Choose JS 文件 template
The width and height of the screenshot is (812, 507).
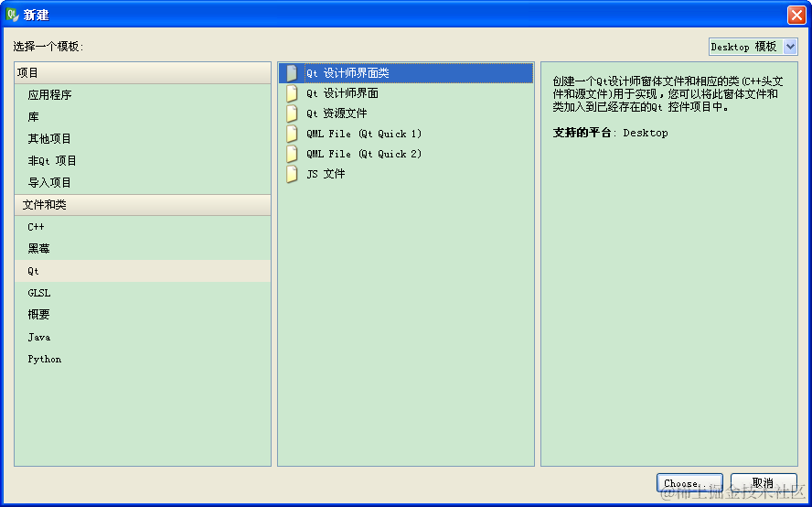pyautogui.click(x=406, y=174)
